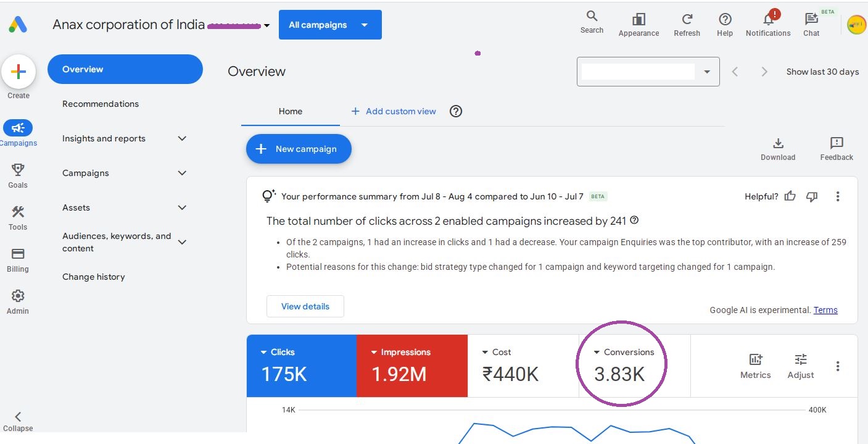
Task: Click the View details button
Action: 305,306
